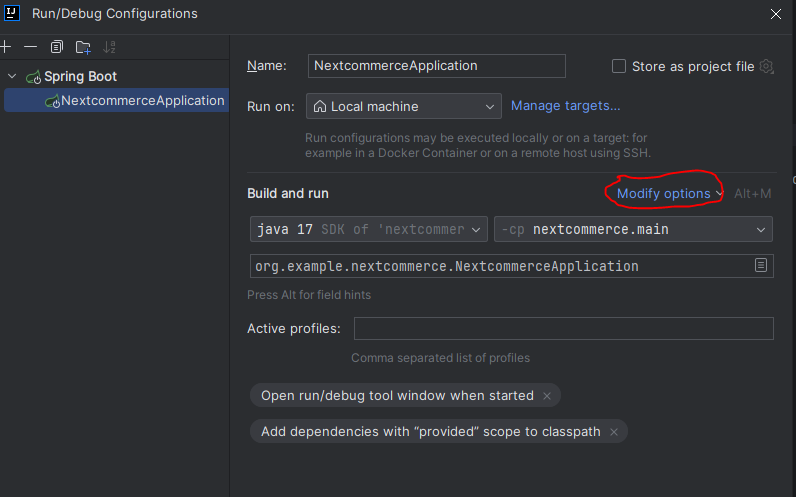This screenshot has width=796, height=497.
Task: Focus the Active profiles input field
Action: click(563, 328)
